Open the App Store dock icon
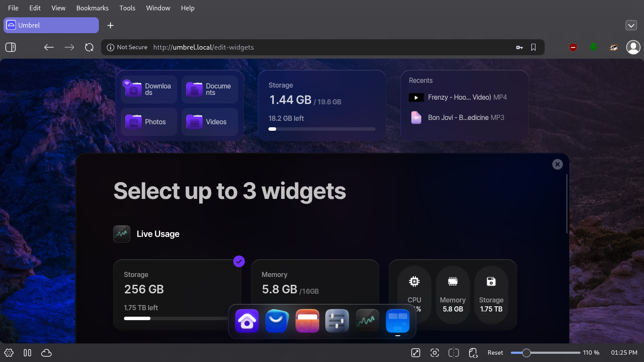The image size is (644, 362). click(277, 321)
